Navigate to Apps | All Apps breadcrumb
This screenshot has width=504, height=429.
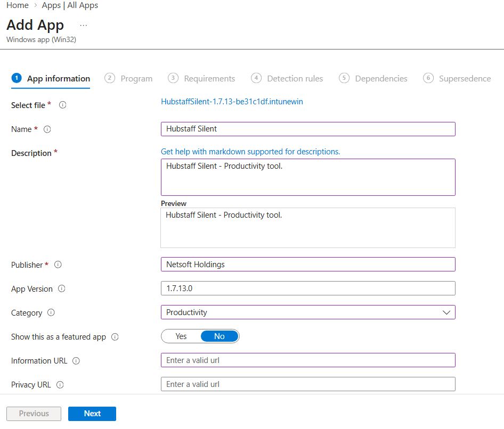pos(70,5)
